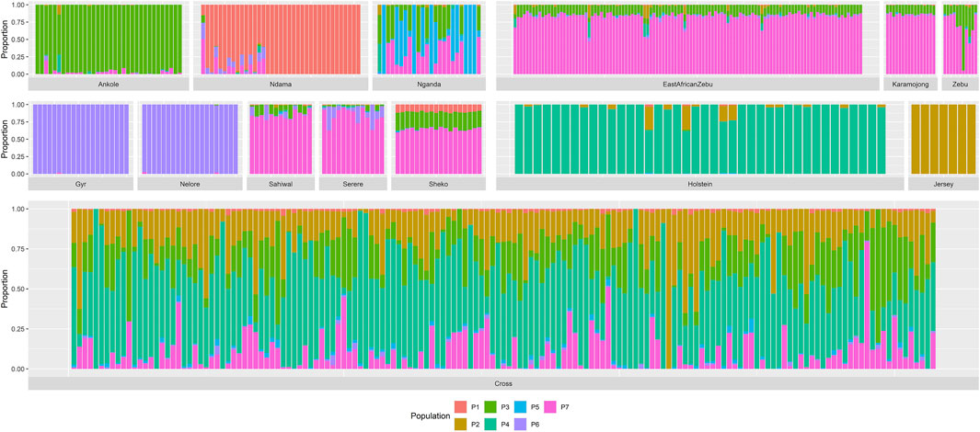This screenshot has height=432, width=980.
Task: Click the 0.50 tick label on Gyr row
Action: pyautogui.click(x=18, y=139)
